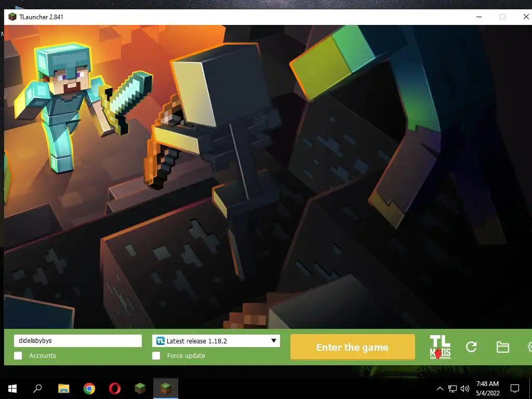
Task: Click the Accounts label
Action: [43, 355]
